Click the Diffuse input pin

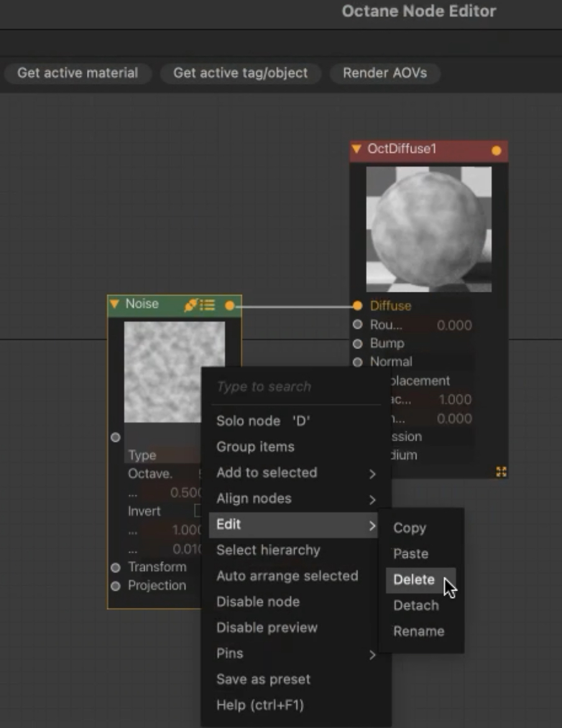tap(357, 306)
